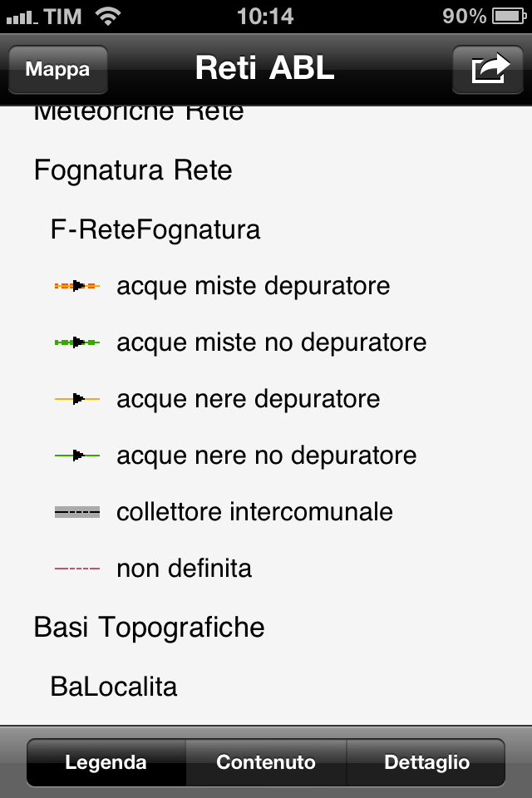Click the green line acque nere no depuratore symbol
Screen dimensions: 532x798
(77, 455)
